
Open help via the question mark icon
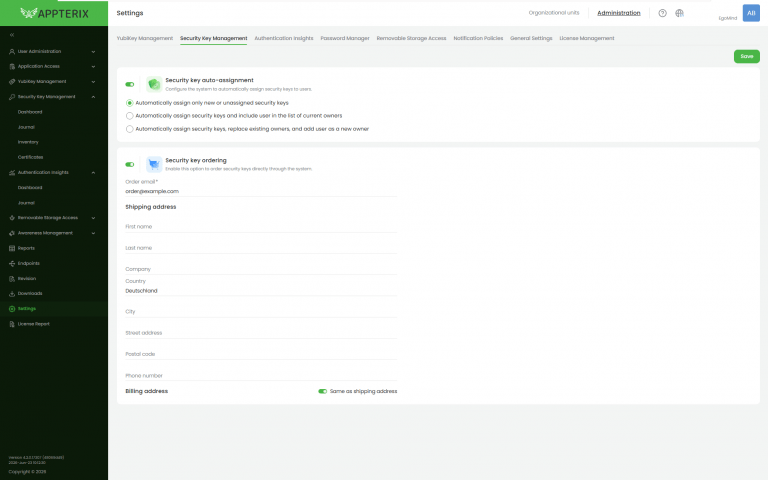pos(662,13)
